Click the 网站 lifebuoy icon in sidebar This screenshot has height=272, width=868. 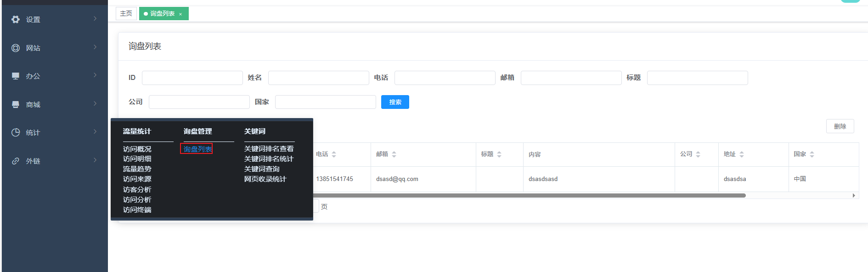click(16, 48)
